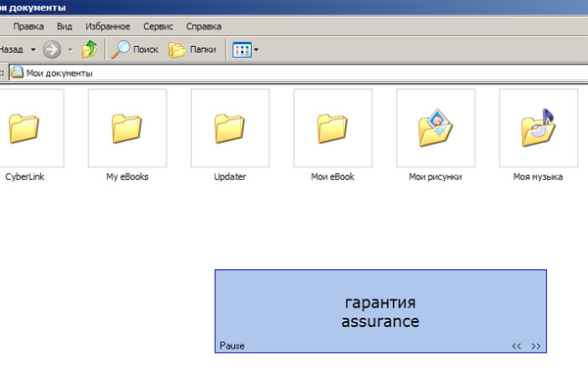The image size is (588, 368).
Task: Click the My eBooks label
Action: (127, 177)
